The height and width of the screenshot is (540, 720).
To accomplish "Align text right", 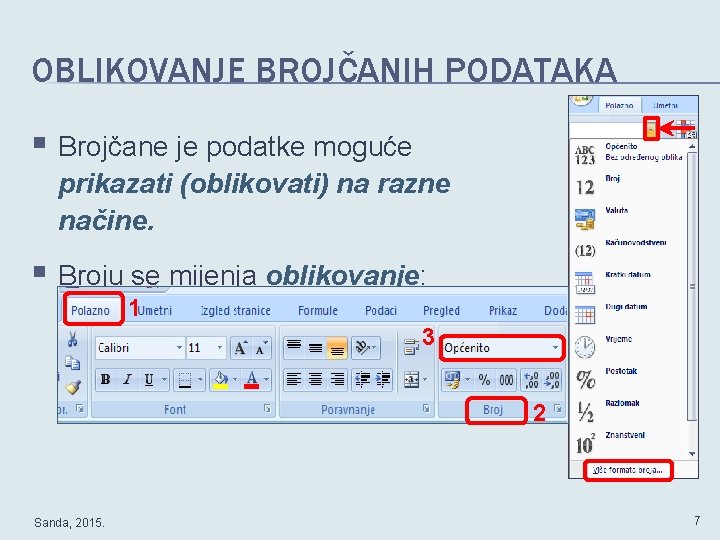I will point(337,380).
